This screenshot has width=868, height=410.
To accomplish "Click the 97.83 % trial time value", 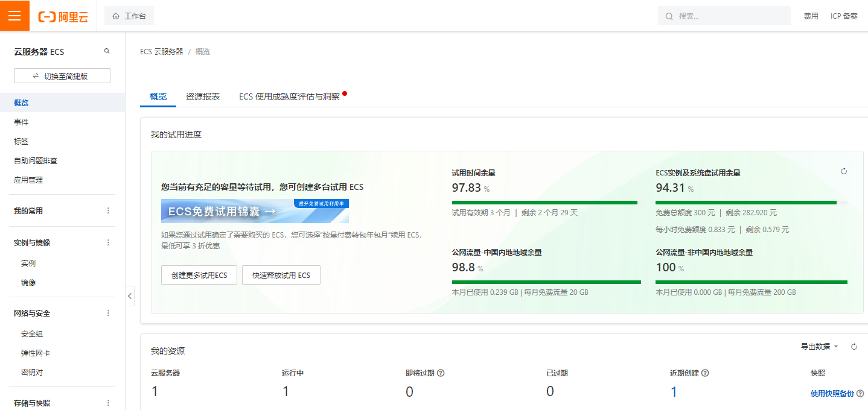I will coord(471,188).
